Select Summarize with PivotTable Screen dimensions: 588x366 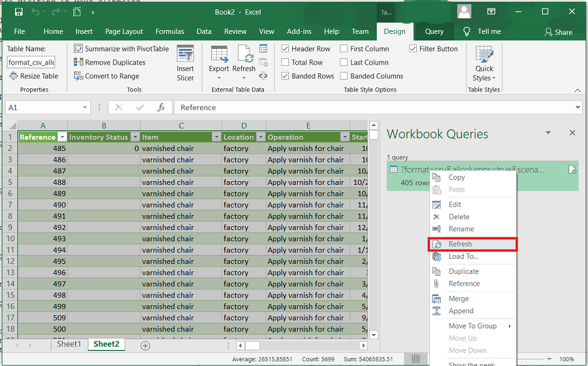[121, 48]
